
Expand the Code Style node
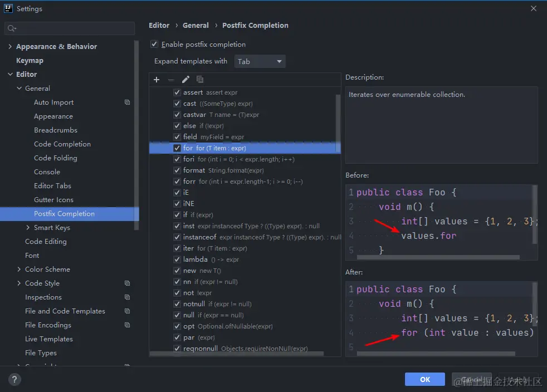point(19,283)
